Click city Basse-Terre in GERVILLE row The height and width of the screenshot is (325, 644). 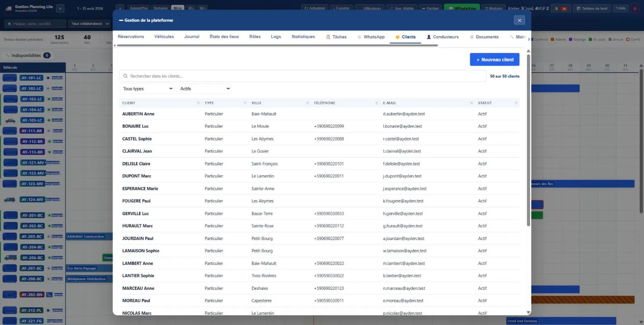click(x=262, y=214)
